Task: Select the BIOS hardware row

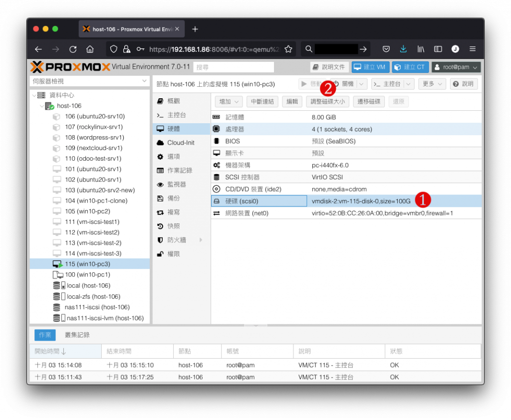Action: coord(346,141)
